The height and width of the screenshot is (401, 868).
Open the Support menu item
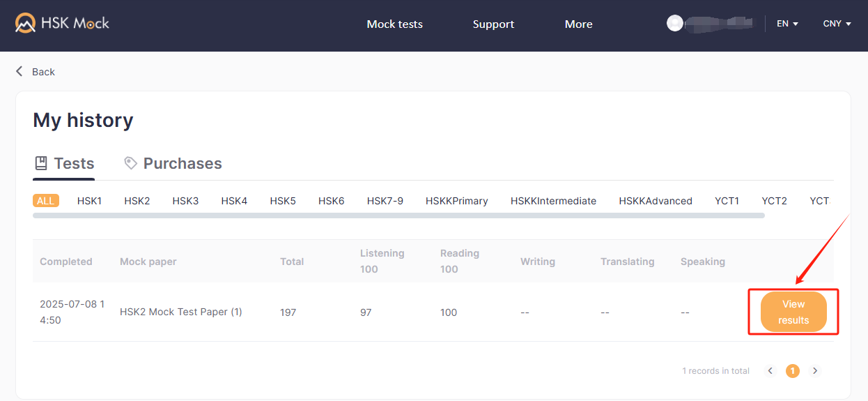click(493, 24)
